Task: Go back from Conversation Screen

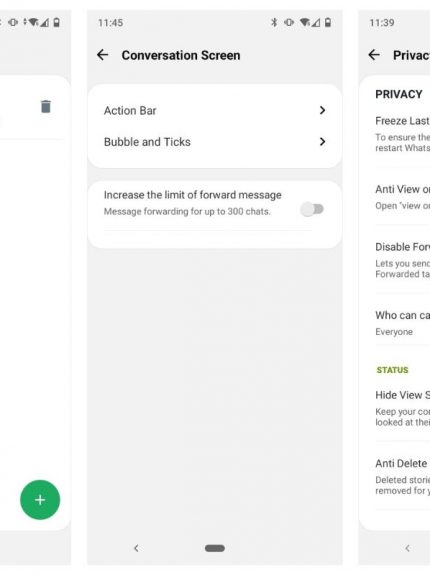Action: click(103, 55)
